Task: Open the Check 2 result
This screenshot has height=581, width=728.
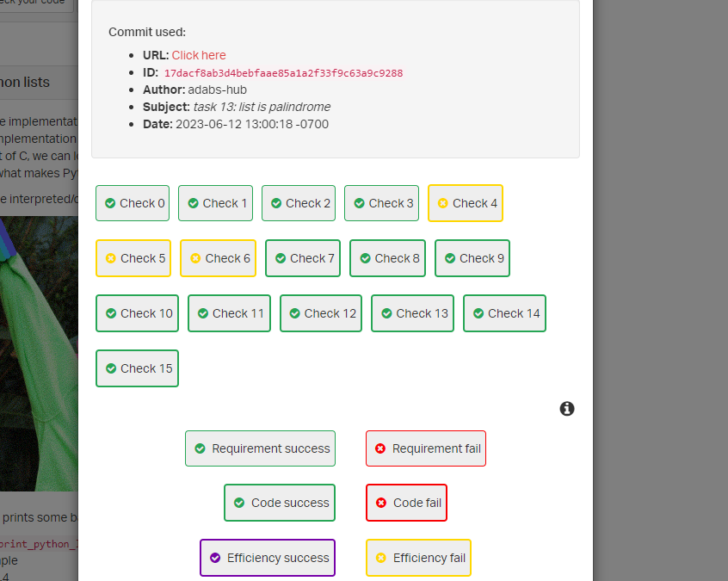Action: coord(299,203)
